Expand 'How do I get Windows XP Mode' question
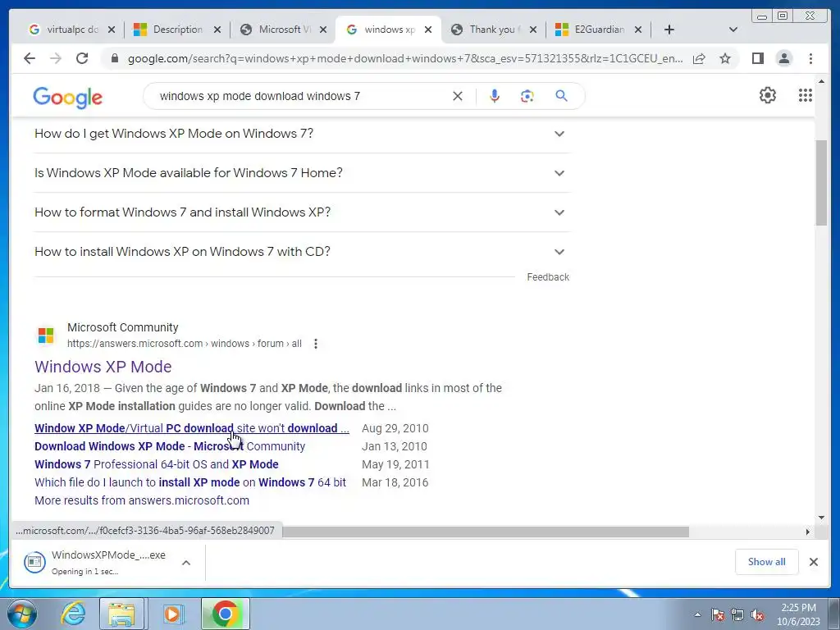The height and width of the screenshot is (630, 840). click(x=302, y=134)
